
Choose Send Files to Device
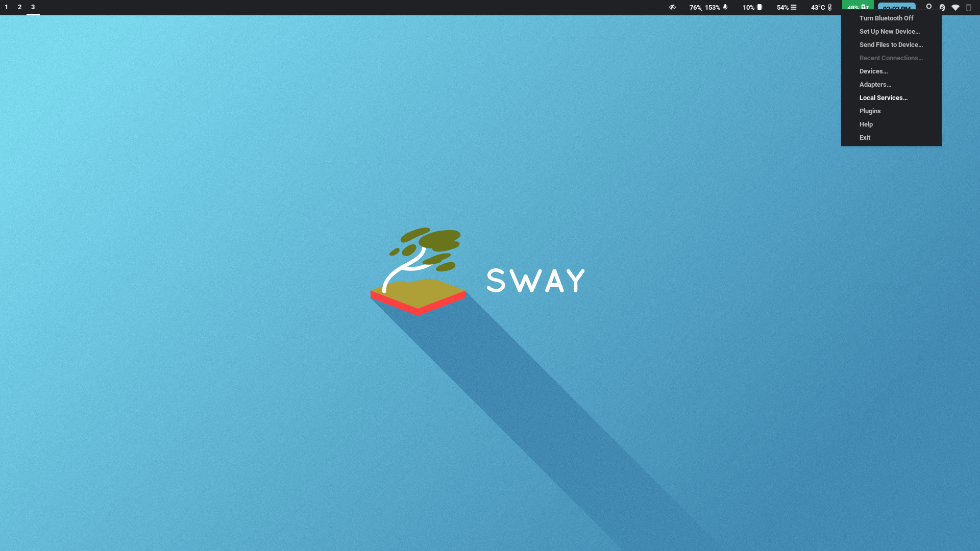[891, 44]
